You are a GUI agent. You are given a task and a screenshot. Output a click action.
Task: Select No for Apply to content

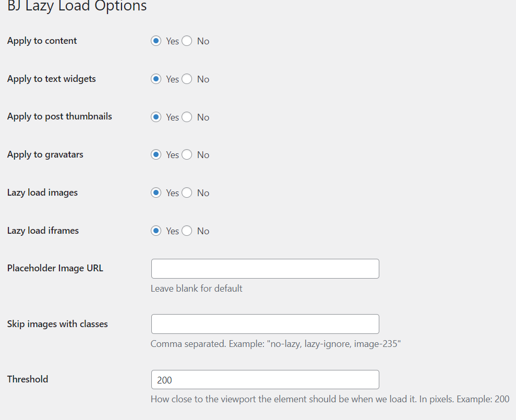[x=187, y=41]
